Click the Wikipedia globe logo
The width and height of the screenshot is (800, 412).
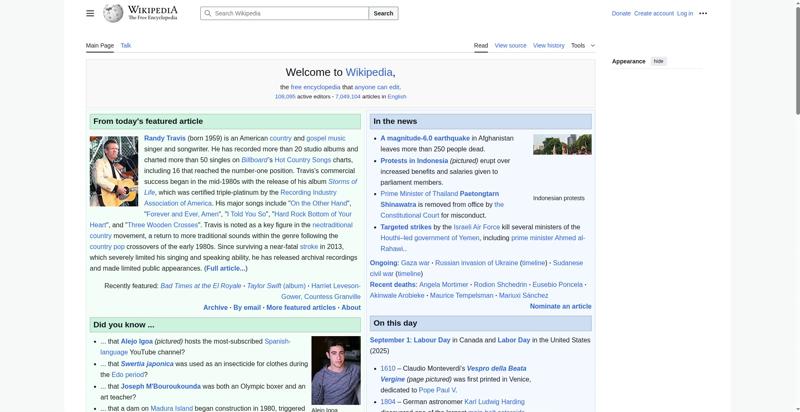[x=113, y=13]
